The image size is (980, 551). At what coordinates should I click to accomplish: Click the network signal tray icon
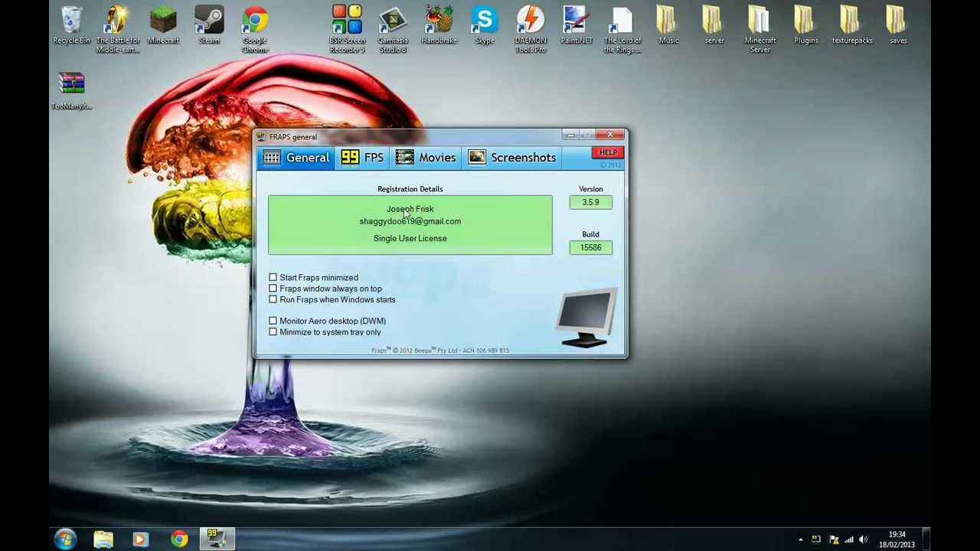[x=848, y=540]
